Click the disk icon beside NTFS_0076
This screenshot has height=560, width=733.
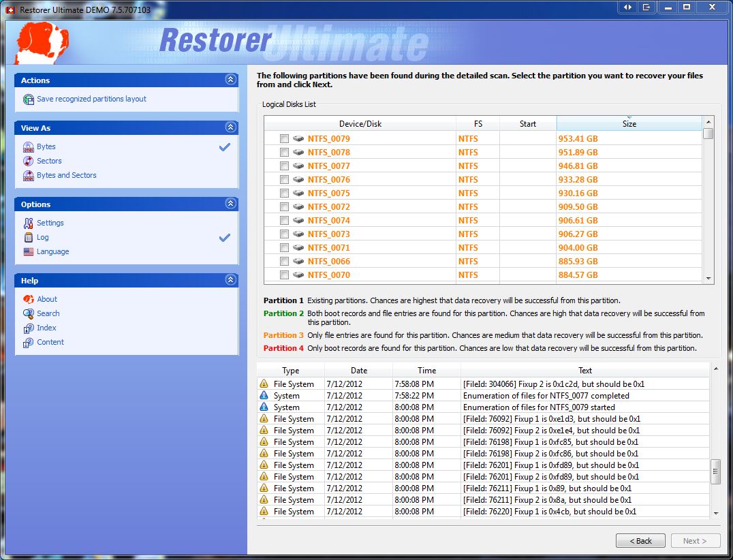coord(298,179)
